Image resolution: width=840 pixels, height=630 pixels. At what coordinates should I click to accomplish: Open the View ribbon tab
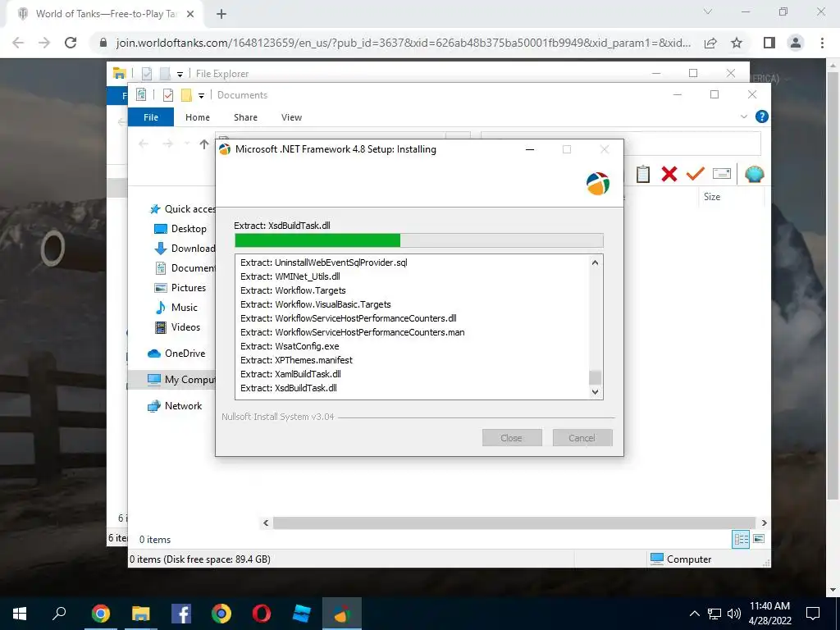pos(291,117)
